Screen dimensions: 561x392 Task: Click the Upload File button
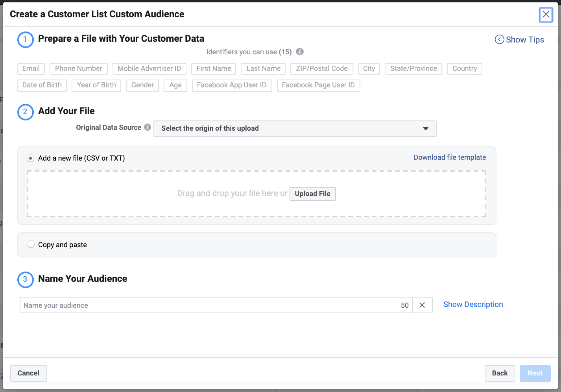pyautogui.click(x=312, y=194)
